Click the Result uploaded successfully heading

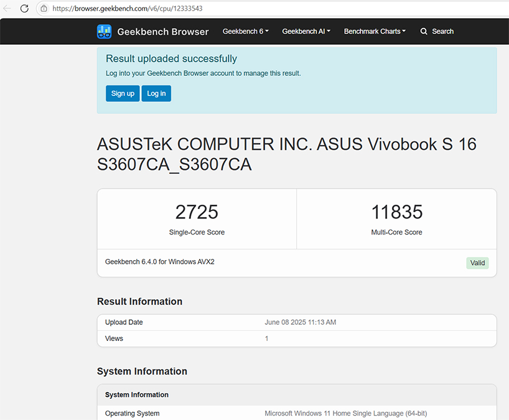point(171,58)
